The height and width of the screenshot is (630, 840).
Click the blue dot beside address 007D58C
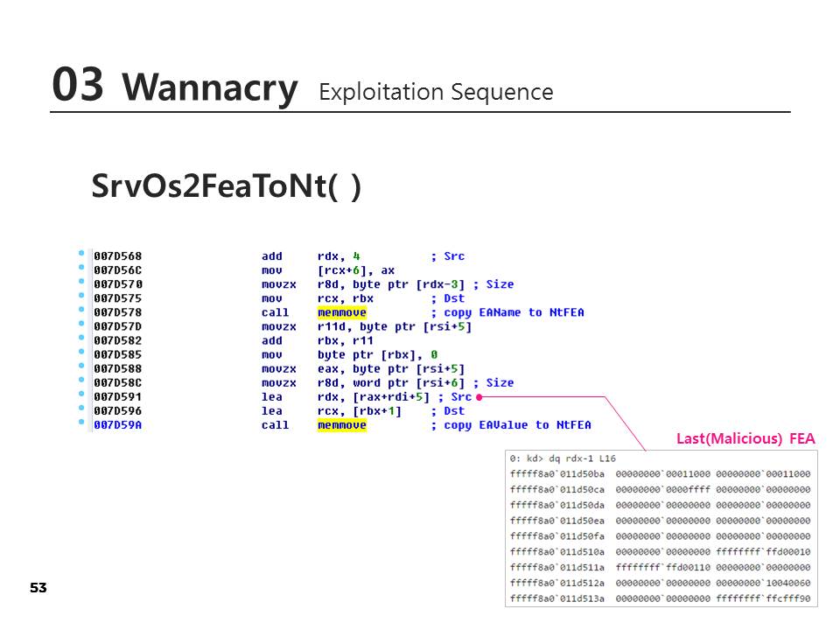tap(81, 381)
